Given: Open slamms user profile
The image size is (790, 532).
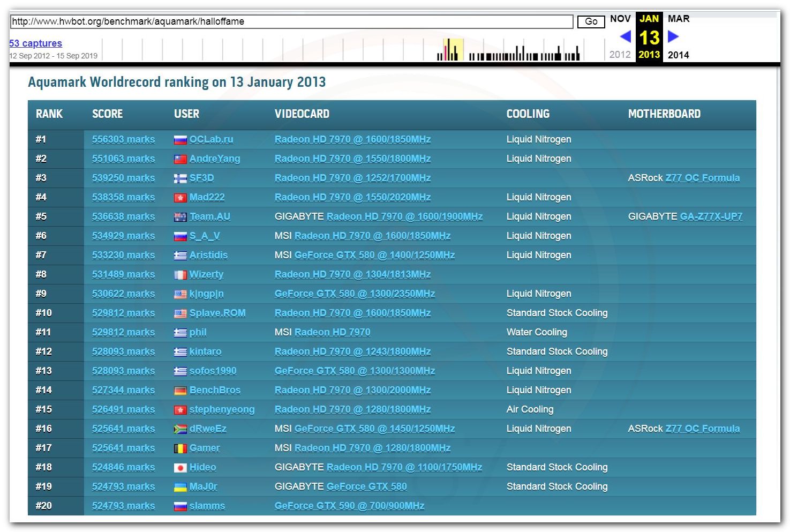Looking at the screenshot, I should (207, 506).
